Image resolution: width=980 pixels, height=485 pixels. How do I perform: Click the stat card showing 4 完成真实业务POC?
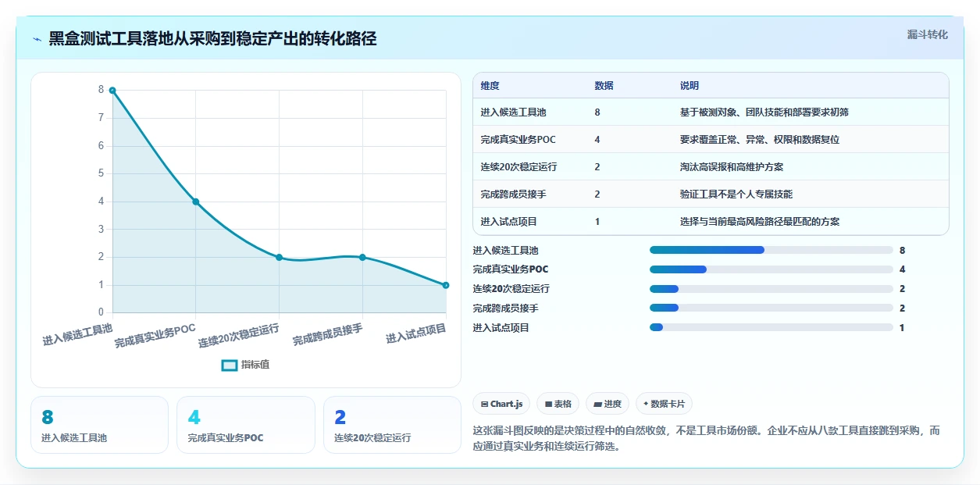click(x=246, y=425)
